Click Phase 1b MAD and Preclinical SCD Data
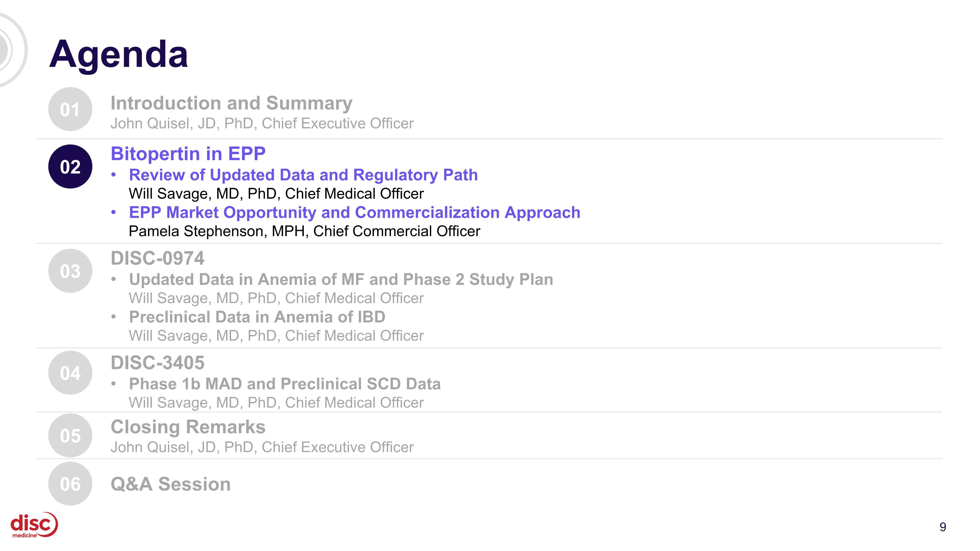980x551 pixels. click(x=285, y=384)
